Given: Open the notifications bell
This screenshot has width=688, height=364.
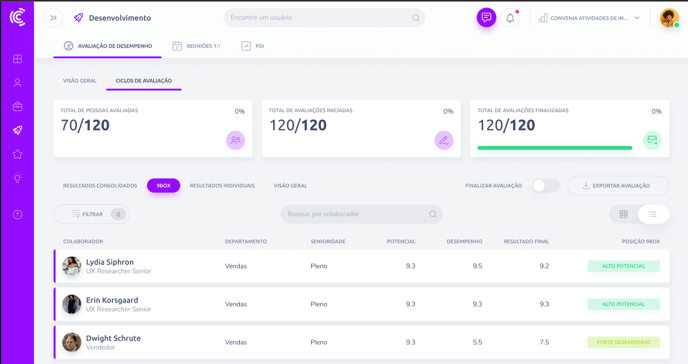Looking at the screenshot, I should point(510,18).
